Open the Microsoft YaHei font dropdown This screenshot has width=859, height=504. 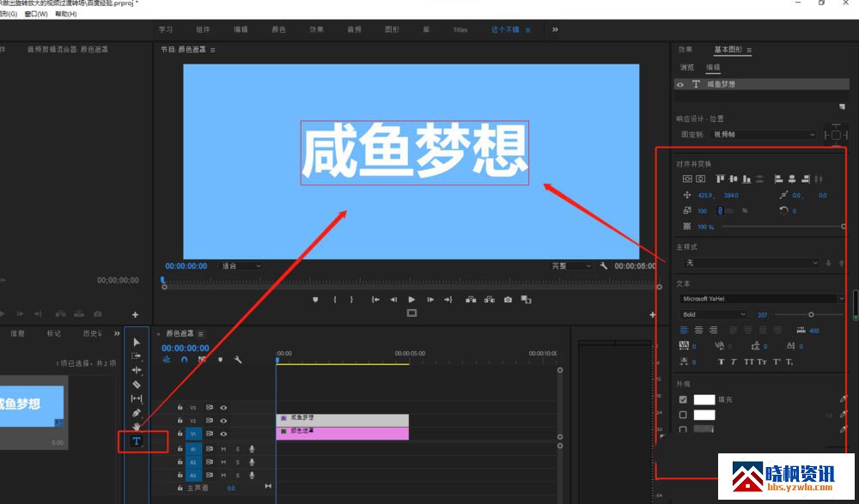pos(763,299)
